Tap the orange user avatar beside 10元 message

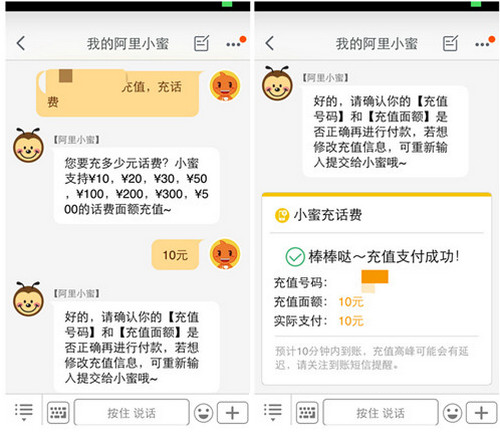pos(225,254)
